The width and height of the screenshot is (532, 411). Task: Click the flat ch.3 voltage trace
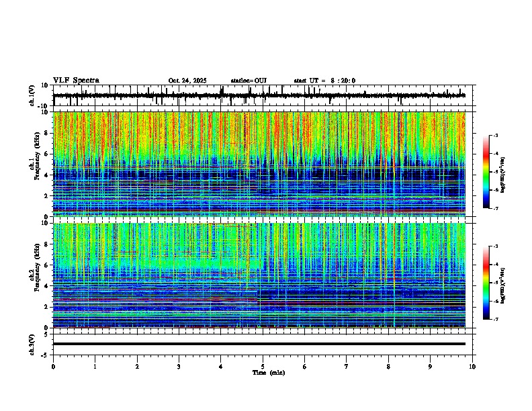[259, 344]
